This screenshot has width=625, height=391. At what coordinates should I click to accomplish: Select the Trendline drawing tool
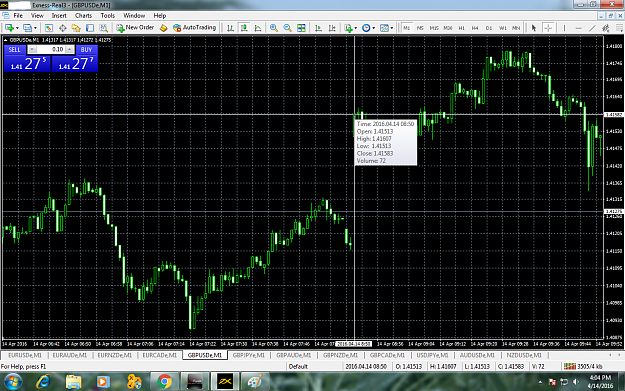592,28
